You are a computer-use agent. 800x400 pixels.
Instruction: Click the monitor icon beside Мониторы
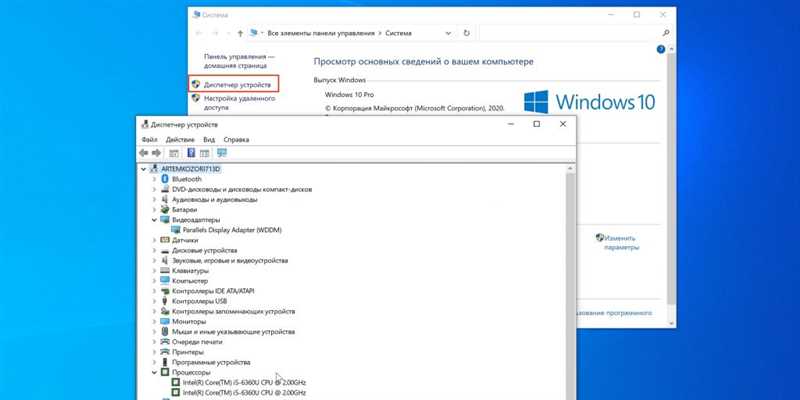coord(165,322)
